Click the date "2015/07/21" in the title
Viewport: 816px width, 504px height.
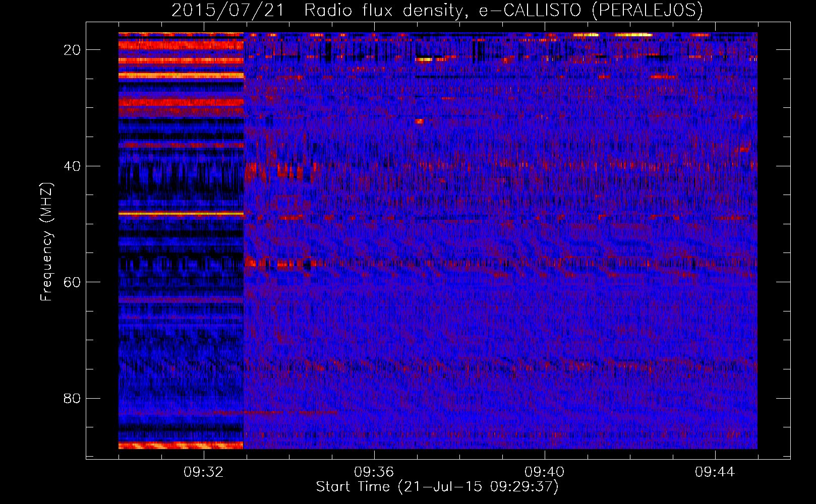click(x=228, y=10)
